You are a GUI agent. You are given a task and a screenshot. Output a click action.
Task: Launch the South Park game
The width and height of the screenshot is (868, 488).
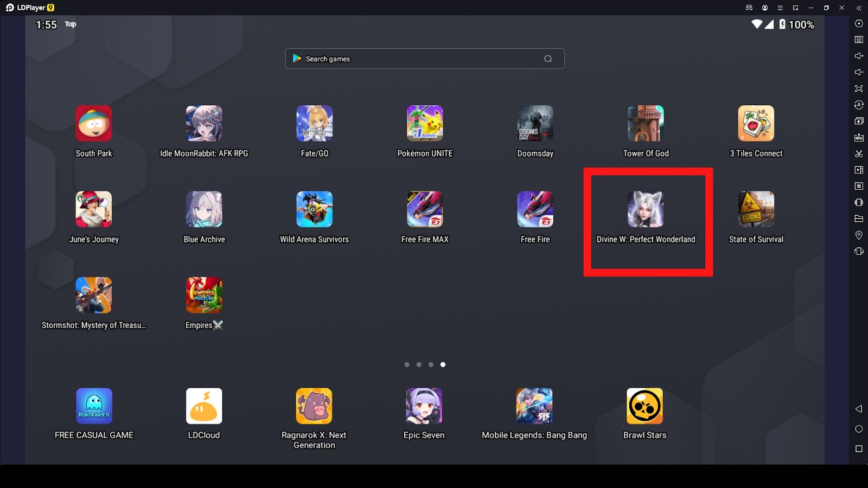click(x=94, y=124)
